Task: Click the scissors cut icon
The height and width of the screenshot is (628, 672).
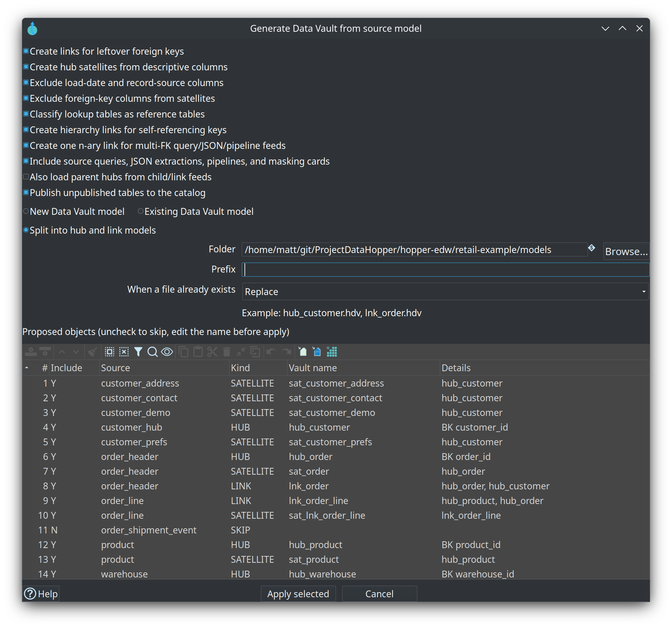Action: (x=212, y=352)
